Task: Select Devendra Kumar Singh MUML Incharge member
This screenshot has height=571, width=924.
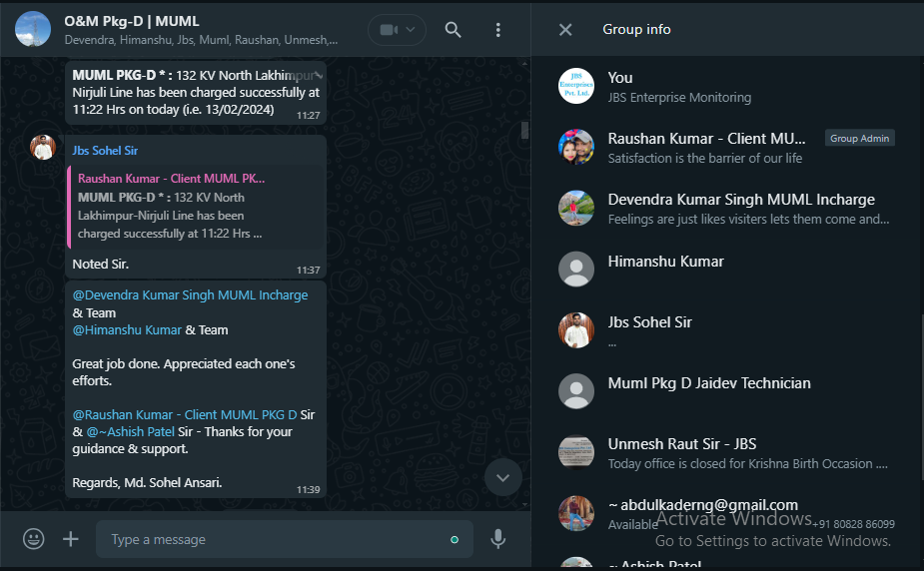Action: point(727,209)
